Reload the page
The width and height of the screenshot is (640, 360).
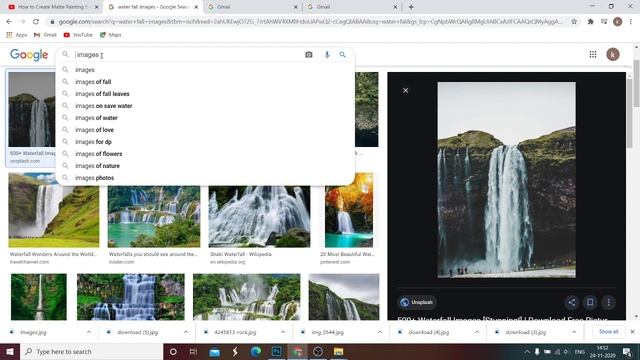point(36,21)
